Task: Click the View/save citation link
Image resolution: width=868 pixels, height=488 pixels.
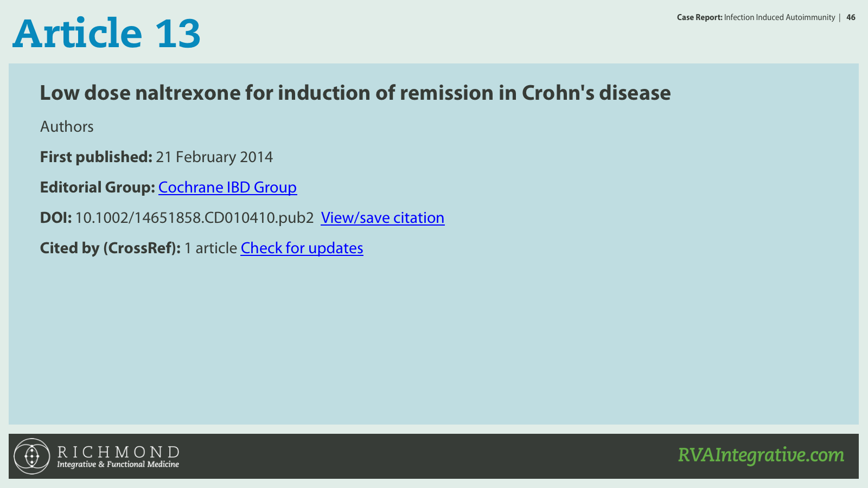Action: [x=382, y=217]
